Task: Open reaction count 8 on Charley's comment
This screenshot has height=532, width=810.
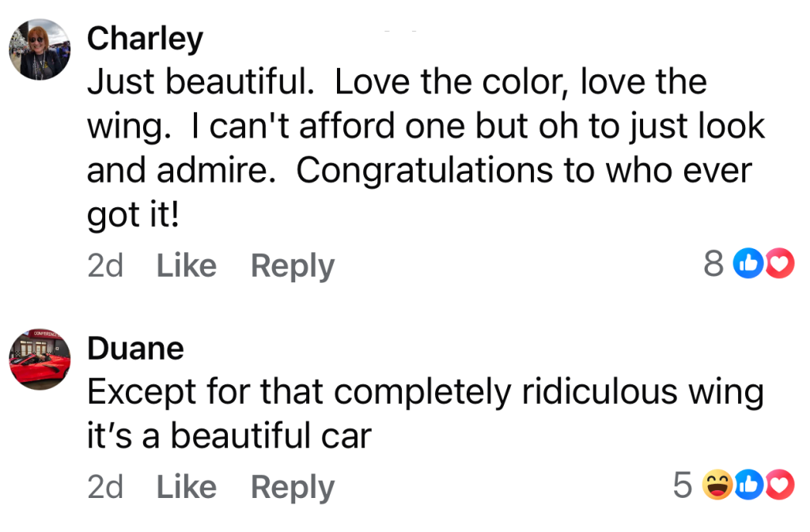Action: click(x=713, y=264)
